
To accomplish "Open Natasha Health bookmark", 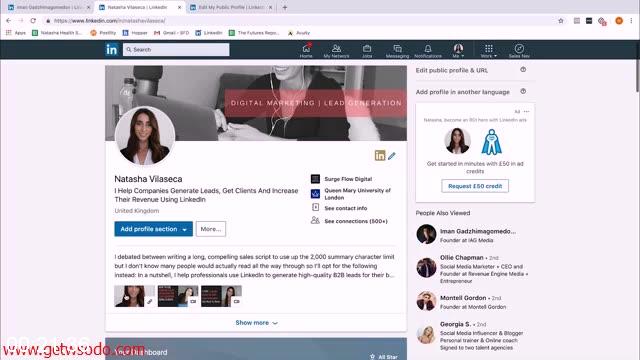I will (x=57, y=33).
